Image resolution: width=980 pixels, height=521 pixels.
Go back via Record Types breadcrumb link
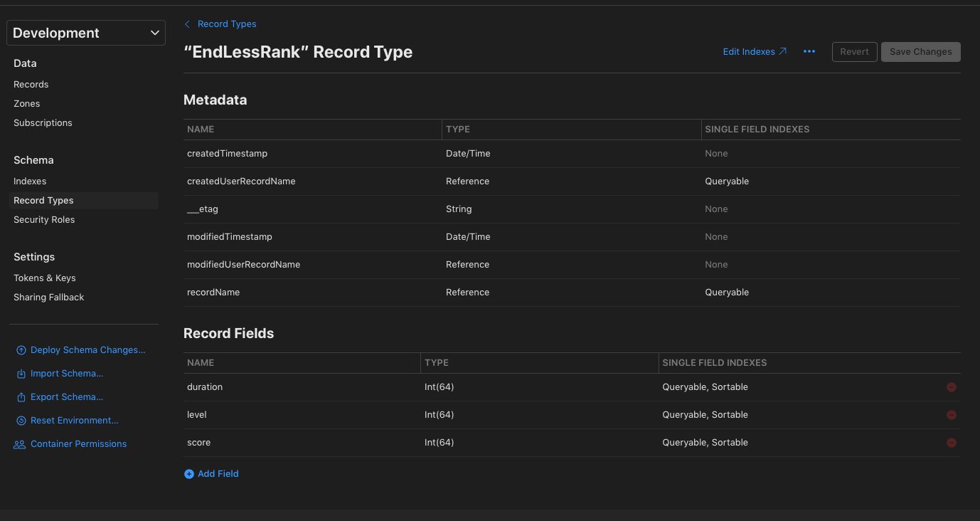pos(227,24)
